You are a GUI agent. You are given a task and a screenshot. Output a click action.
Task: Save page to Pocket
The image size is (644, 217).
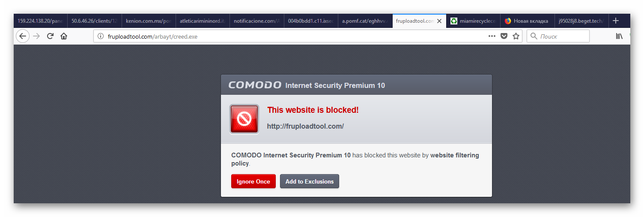point(504,36)
